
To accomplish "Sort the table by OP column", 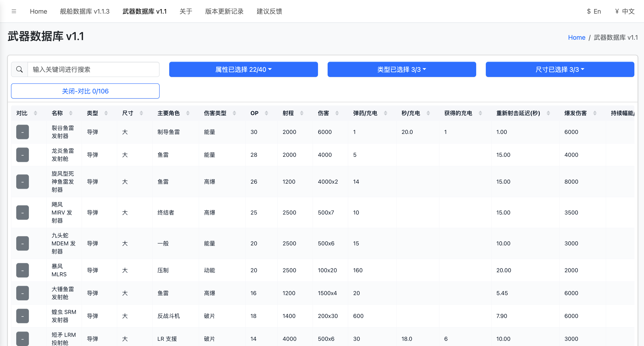I will (x=266, y=113).
